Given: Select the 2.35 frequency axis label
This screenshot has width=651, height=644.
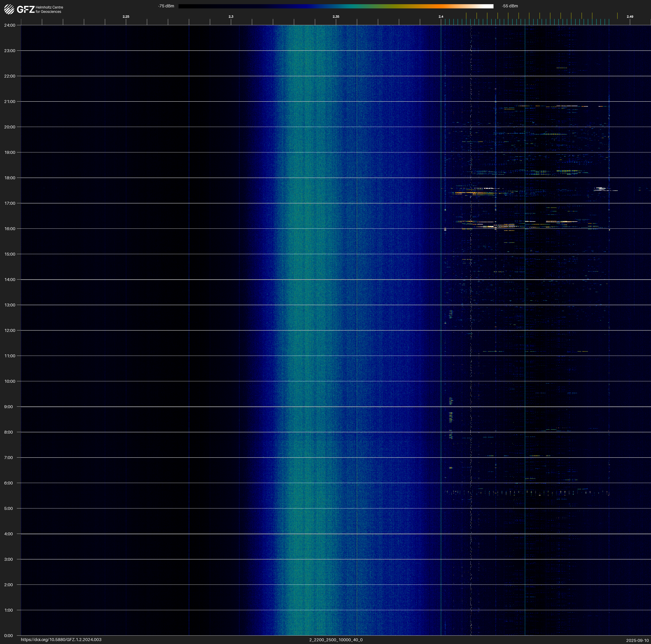Looking at the screenshot, I should point(336,17).
